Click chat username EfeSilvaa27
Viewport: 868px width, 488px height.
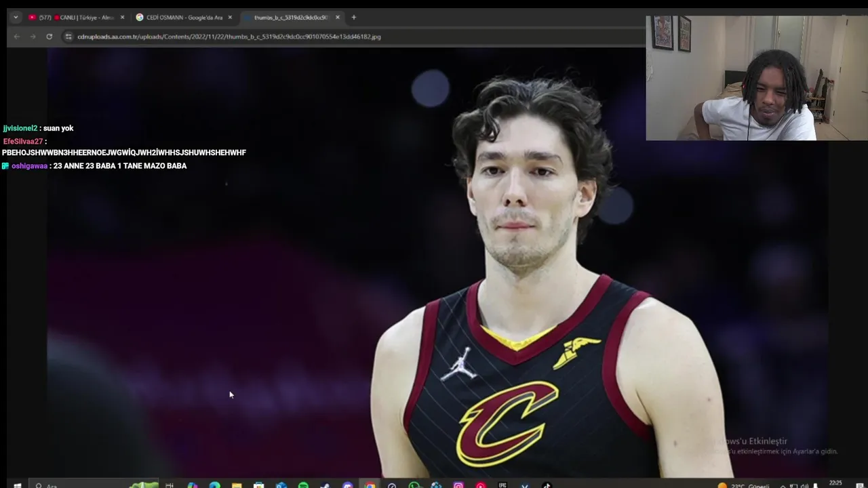click(x=22, y=142)
